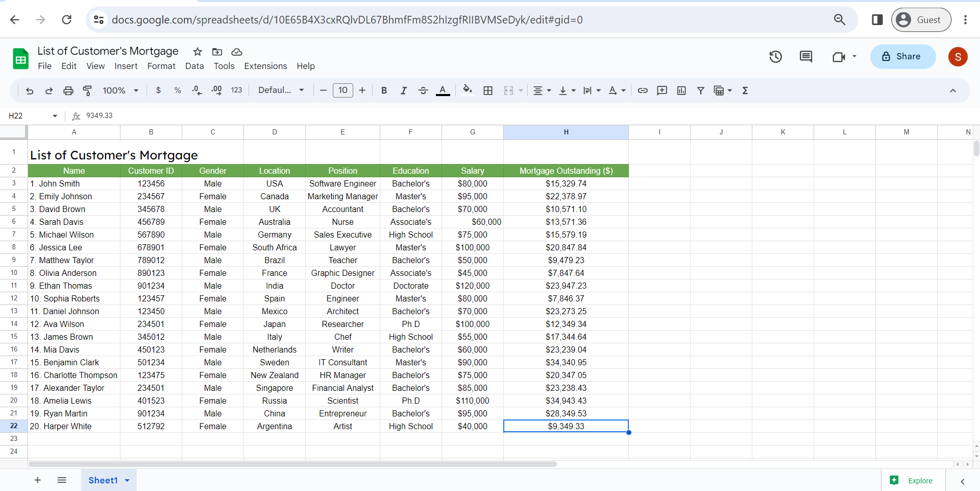Click the paint format icon
The image size is (980, 491).
pos(87,90)
